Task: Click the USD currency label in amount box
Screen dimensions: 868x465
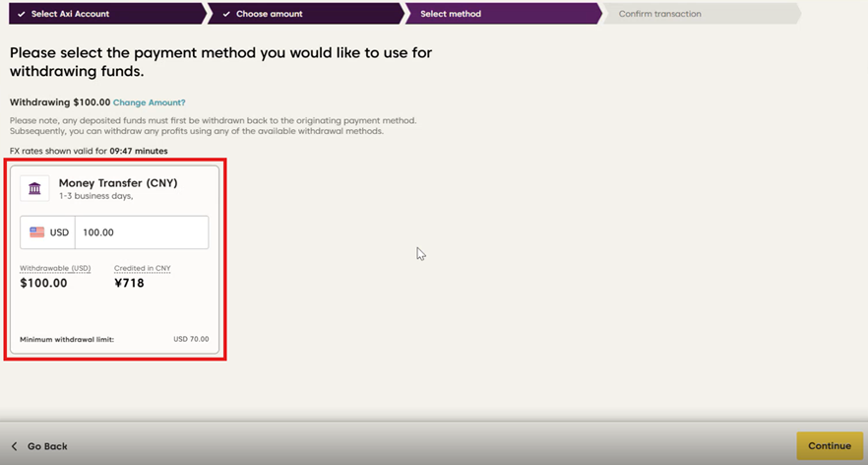Action: point(59,232)
